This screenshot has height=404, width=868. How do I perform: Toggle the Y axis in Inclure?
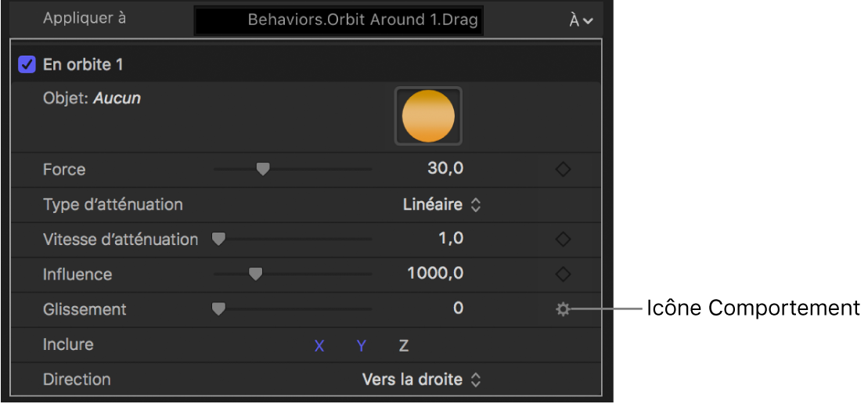362,346
